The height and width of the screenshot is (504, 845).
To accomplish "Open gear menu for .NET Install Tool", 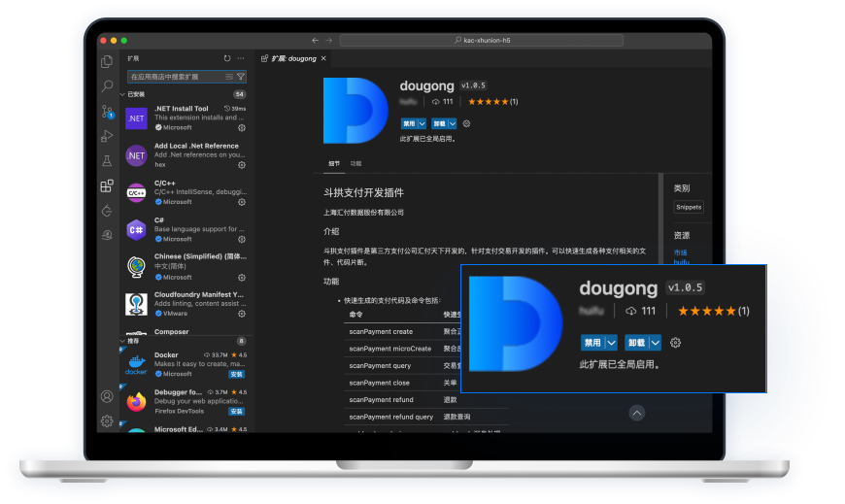I will 242,128.
